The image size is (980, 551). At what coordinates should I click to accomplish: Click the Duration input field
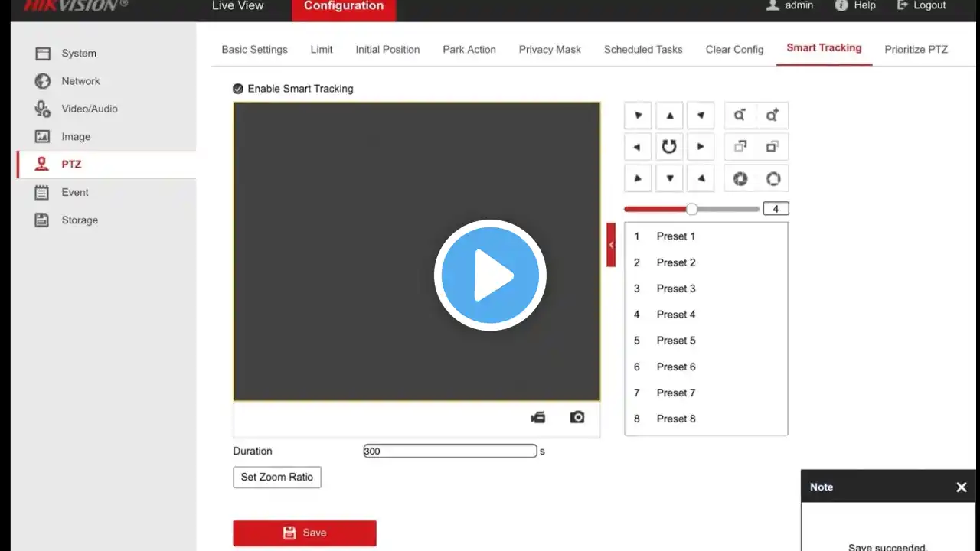click(x=450, y=452)
